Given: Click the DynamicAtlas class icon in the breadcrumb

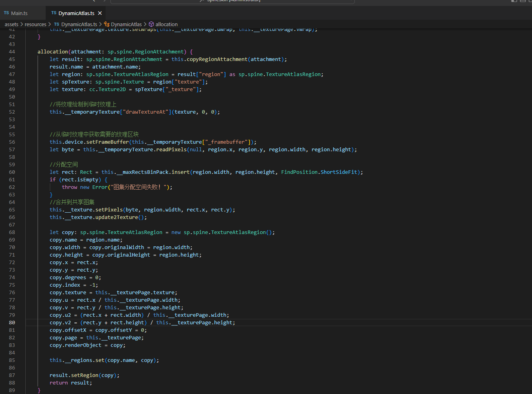Looking at the screenshot, I should click(107, 24).
